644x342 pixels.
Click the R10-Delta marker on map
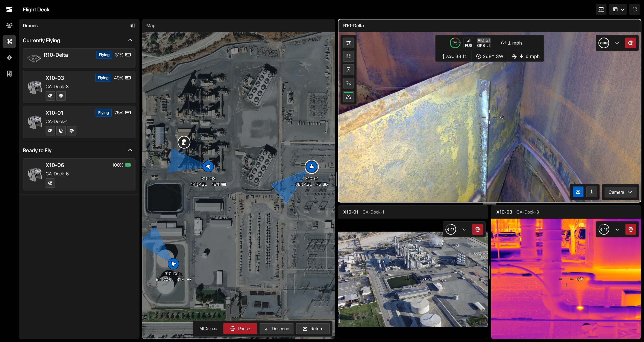(173, 264)
